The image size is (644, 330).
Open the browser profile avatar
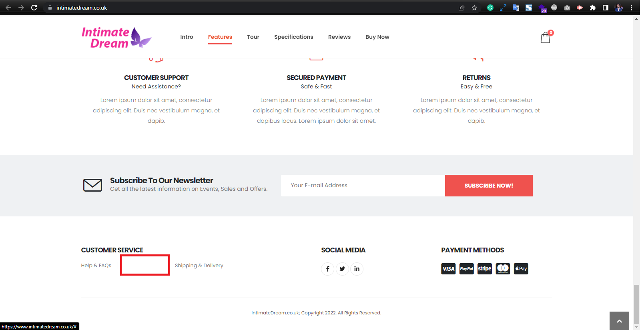click(x=618, y=8)
